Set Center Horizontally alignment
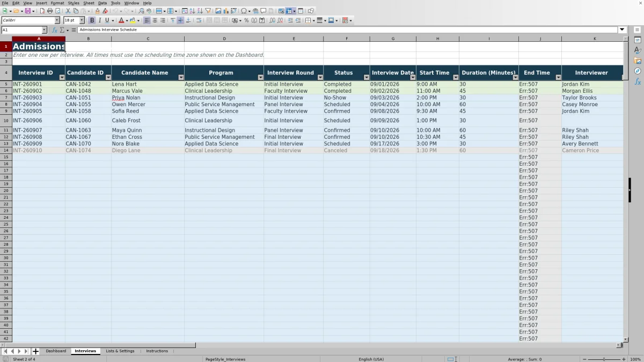This screenshot has height=362, width=644. 155,20
